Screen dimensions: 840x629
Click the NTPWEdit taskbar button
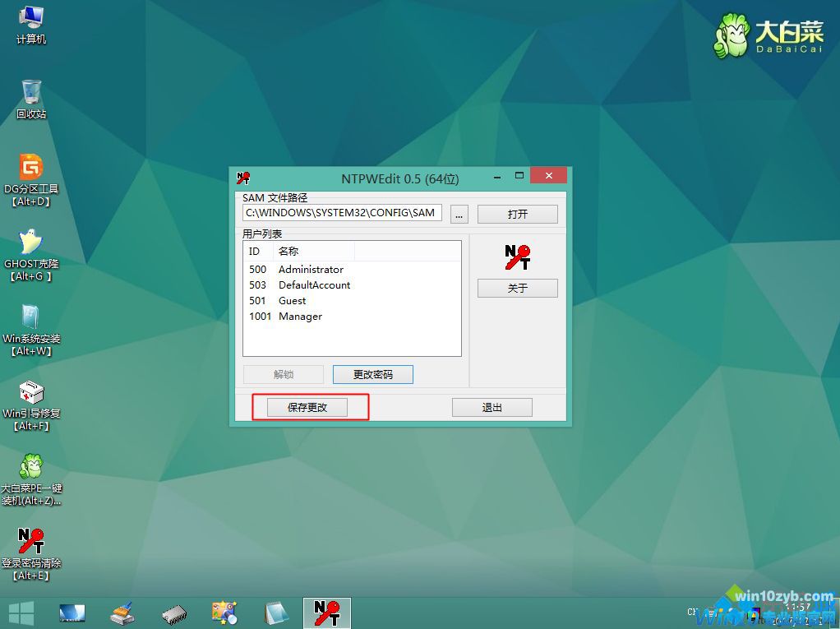327,613
